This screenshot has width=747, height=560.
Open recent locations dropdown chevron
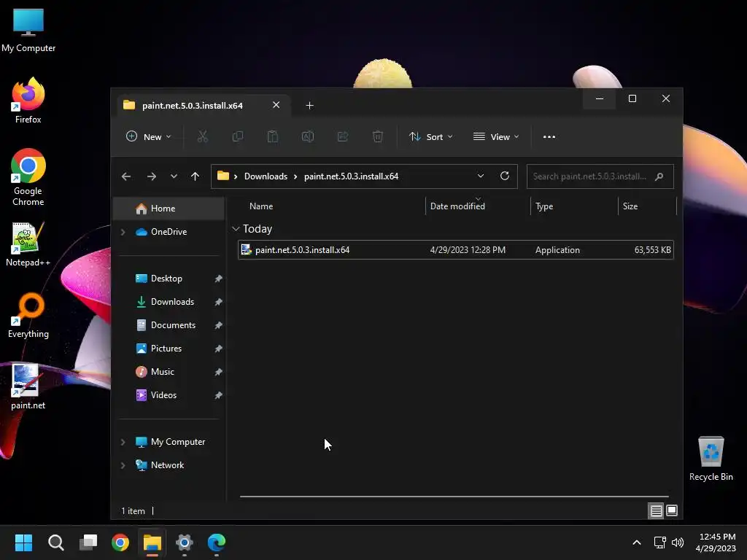coord(174,176)
